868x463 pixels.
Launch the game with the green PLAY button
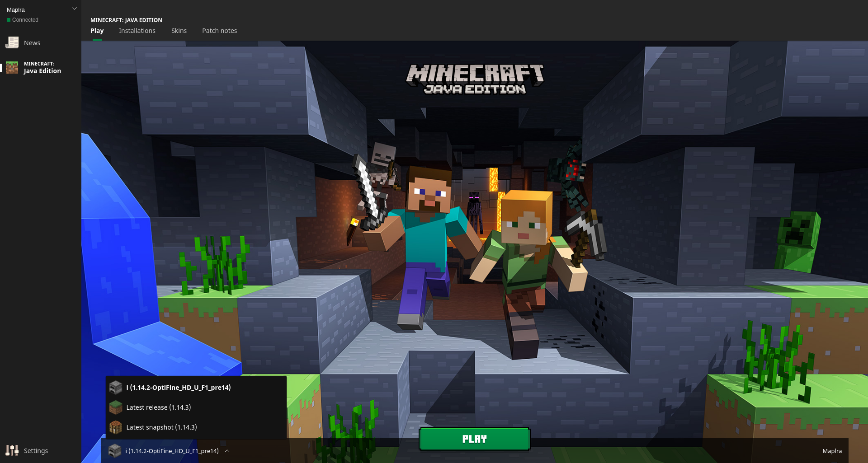(475, 439)
